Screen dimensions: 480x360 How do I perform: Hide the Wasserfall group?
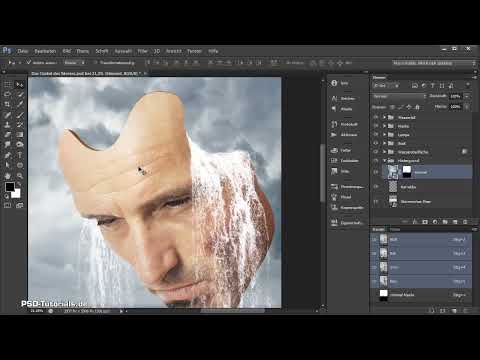click(376, 117)
